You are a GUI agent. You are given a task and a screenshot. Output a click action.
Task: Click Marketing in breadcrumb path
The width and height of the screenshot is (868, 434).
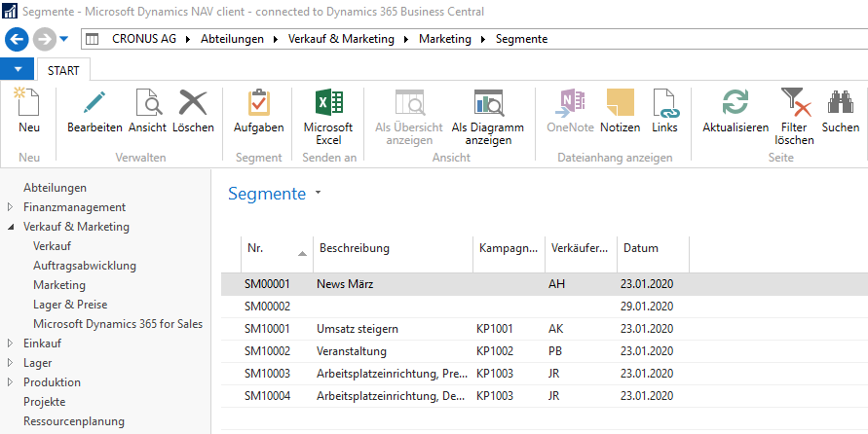click(445, 39)
